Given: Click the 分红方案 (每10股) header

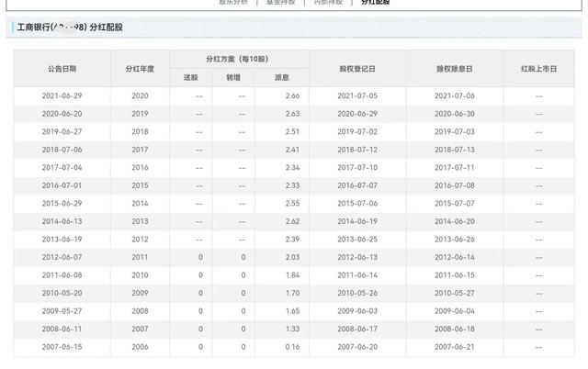Looking at the screenshot, I should coord(237,59).
